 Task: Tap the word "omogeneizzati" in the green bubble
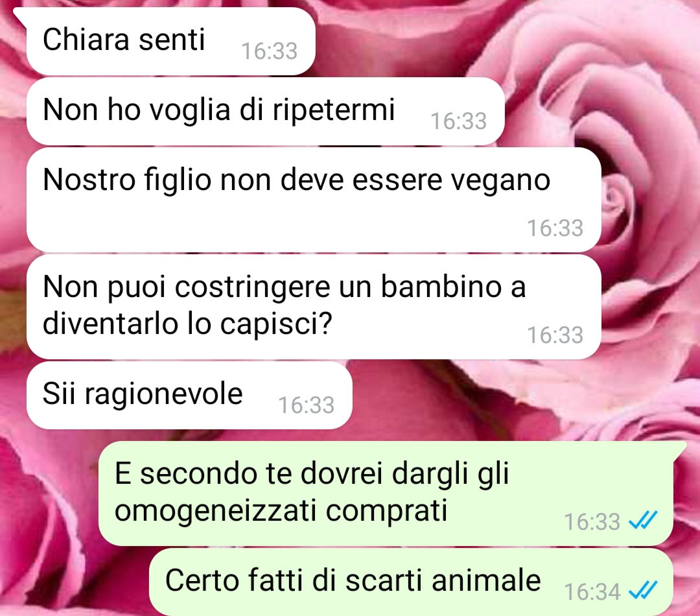tap(216, 510)
